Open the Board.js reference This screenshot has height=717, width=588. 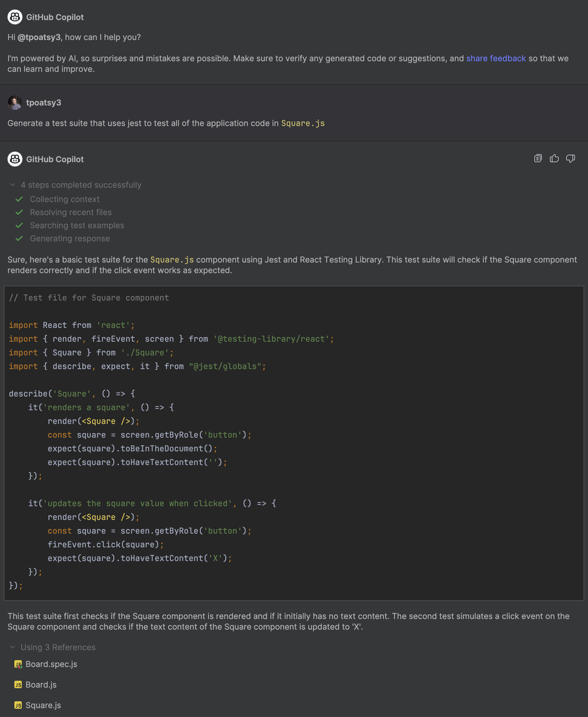tap(41, 685)
